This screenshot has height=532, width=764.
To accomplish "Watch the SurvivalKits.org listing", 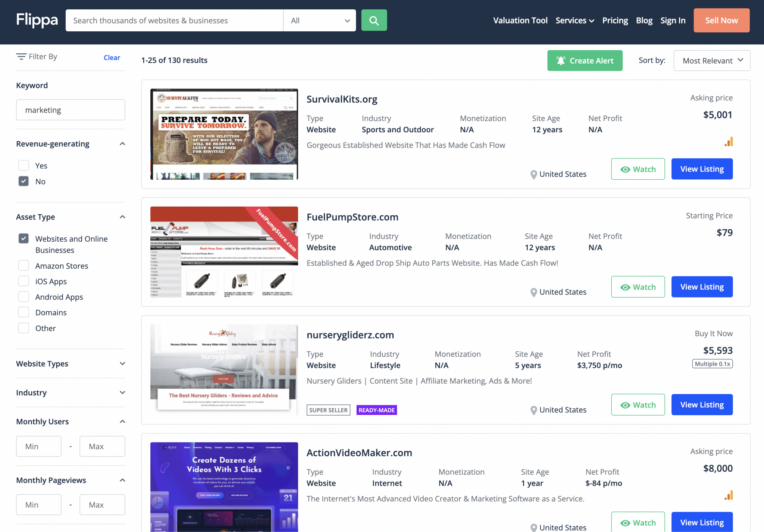I will [638, 169].
